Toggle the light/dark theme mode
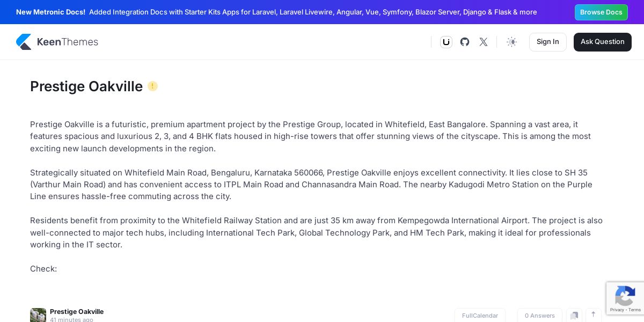This screenshot has width=644, height=322. tap(511, 42)
